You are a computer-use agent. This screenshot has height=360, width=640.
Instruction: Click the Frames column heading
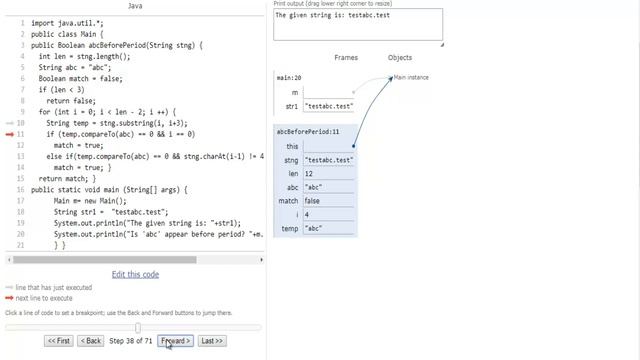click(x=346, y=58)
